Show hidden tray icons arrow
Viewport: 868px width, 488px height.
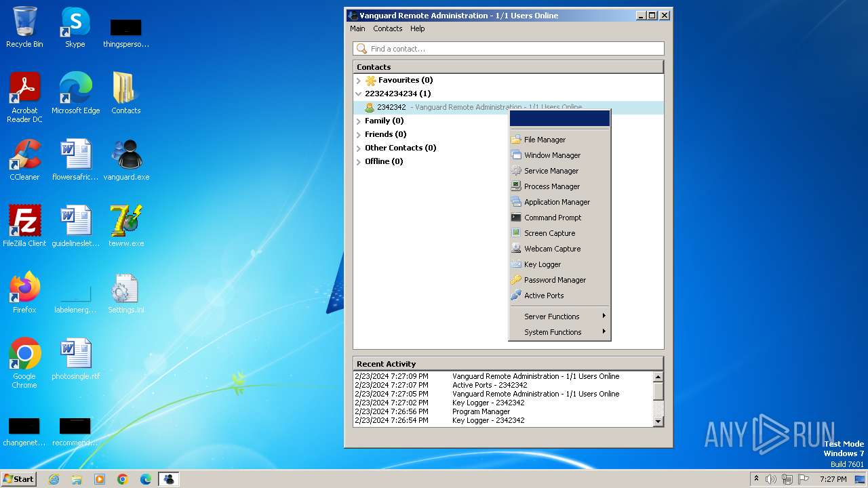point(756,479)
